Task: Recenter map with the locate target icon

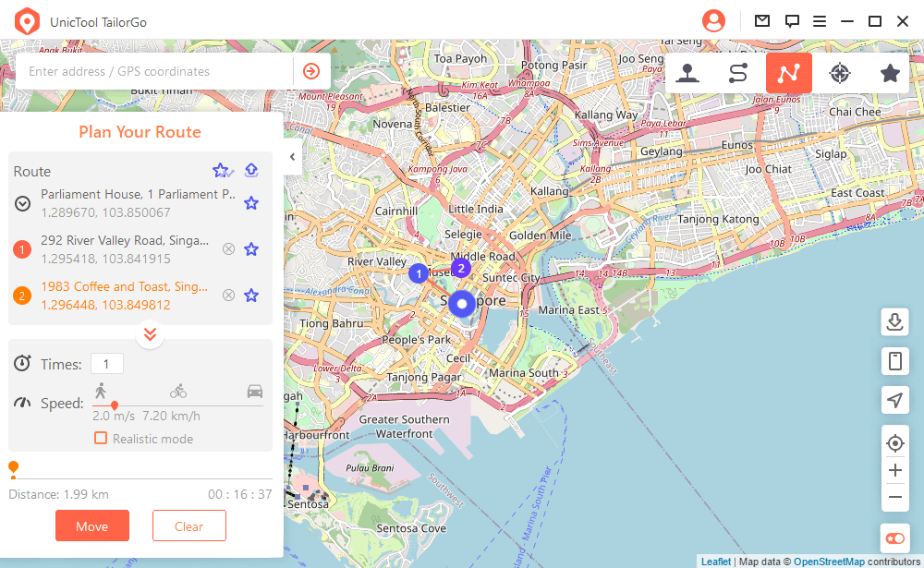Action: (894, 443)
